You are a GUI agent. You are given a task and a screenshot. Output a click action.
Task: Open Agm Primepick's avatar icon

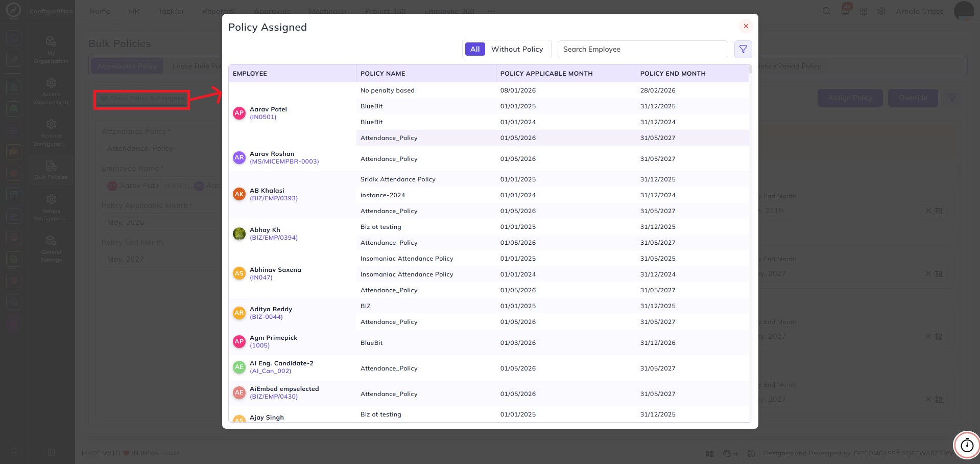[239, 341]
